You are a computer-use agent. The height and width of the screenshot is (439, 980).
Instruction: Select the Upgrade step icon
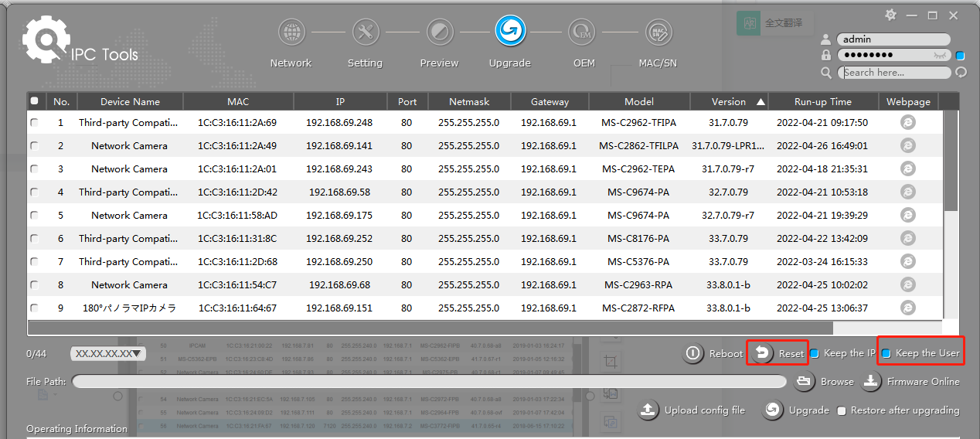click(x=510, y=32)
